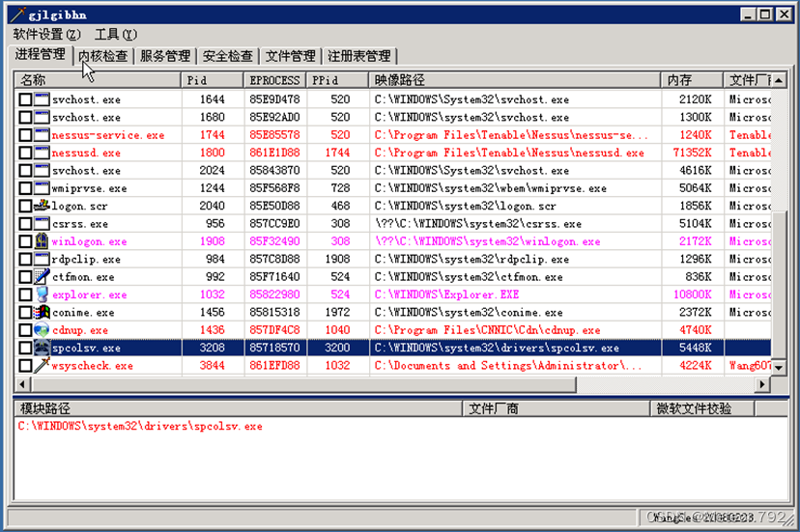Sort by the PPid column header
Image resolution: width=800 pixels, height=532 pixels.
pos(337,80)
